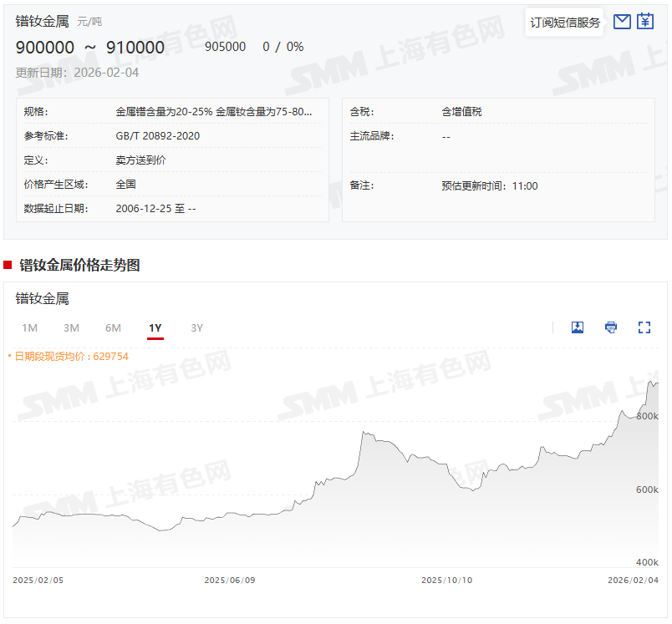Click the start date label 2025/02/05
This screenshot has height=624, width=672.
point(38,580)
